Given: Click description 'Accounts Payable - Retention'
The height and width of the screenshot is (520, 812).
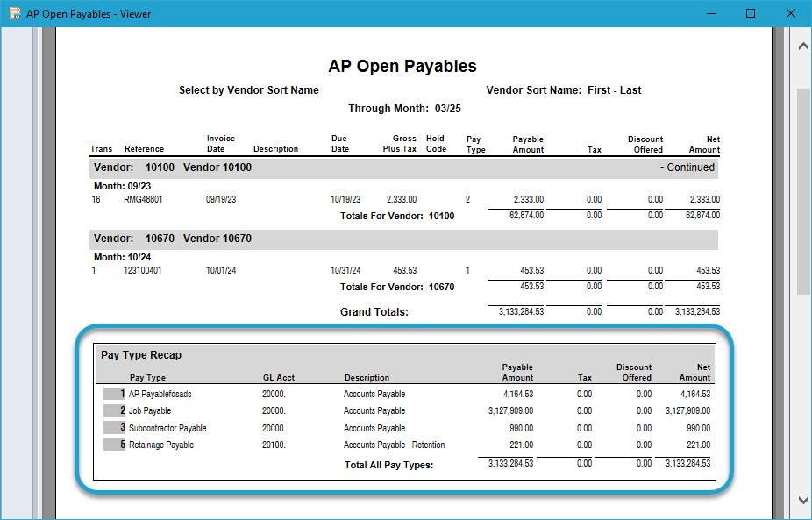Looking at the screenshot, I should [x=394, y=445].
